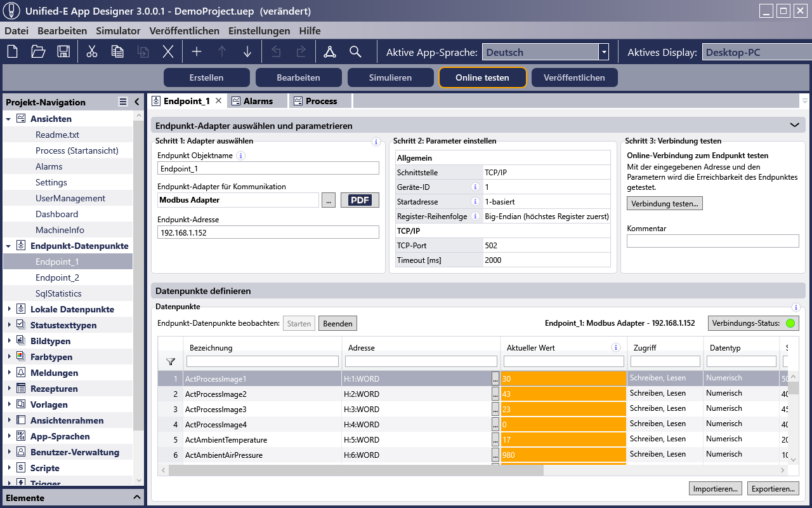This screenshot has height=508, width=812.
Task: Save the project with the floppy disk icon
Action: 63,52
